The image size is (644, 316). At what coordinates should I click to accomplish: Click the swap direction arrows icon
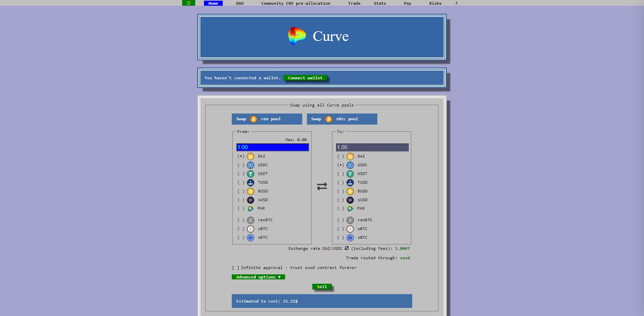click(322, 186)
